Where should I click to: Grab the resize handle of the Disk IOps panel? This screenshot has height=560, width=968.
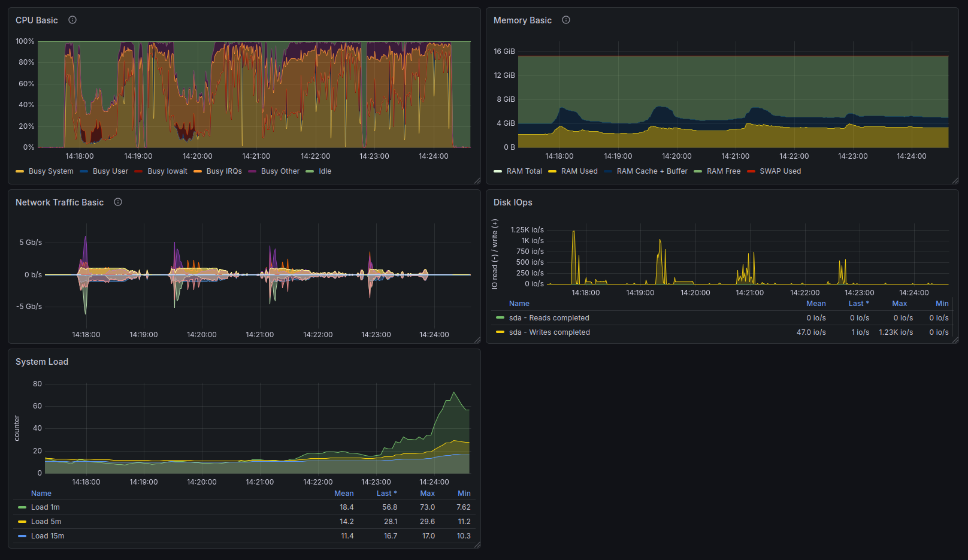click(955, 340)
